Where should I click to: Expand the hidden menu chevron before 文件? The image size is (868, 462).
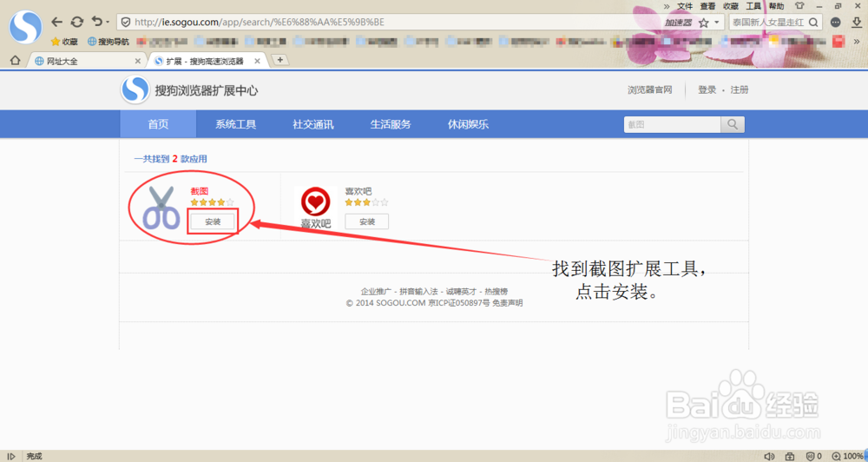[667, 6]
